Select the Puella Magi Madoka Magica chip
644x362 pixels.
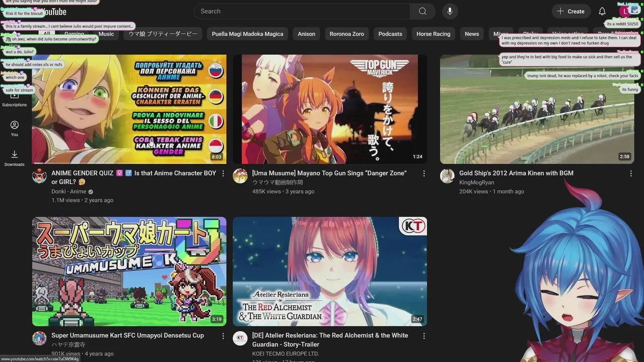click(248, 34)
